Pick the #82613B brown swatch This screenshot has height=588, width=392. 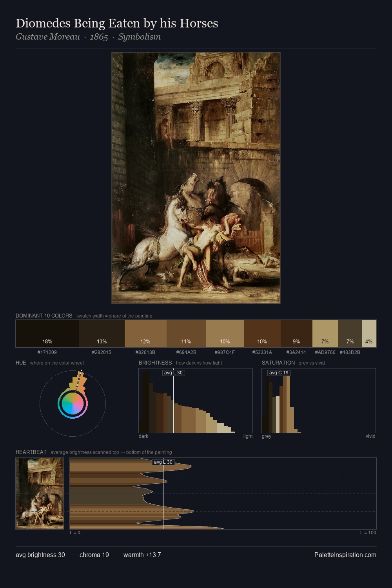pos(145,334)
